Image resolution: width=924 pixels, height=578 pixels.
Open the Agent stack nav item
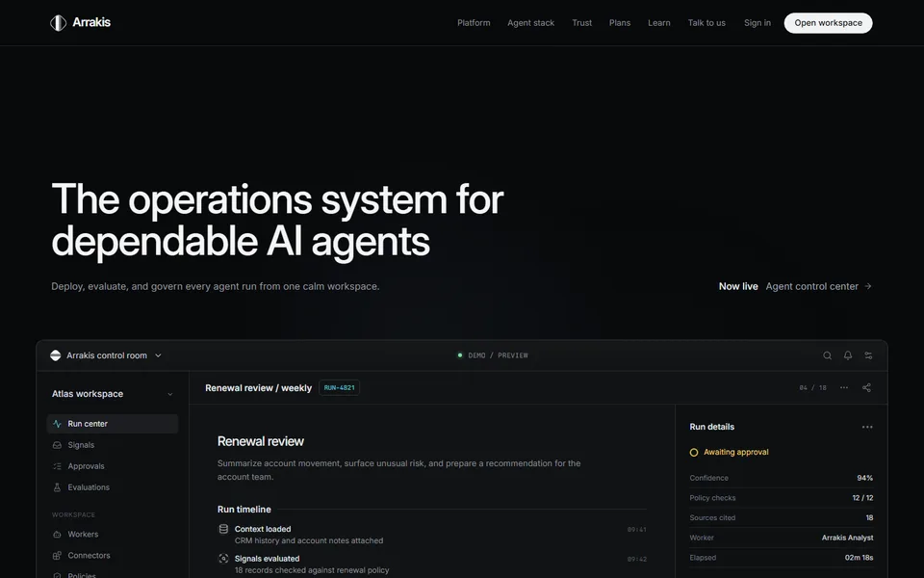coord(531,23)
